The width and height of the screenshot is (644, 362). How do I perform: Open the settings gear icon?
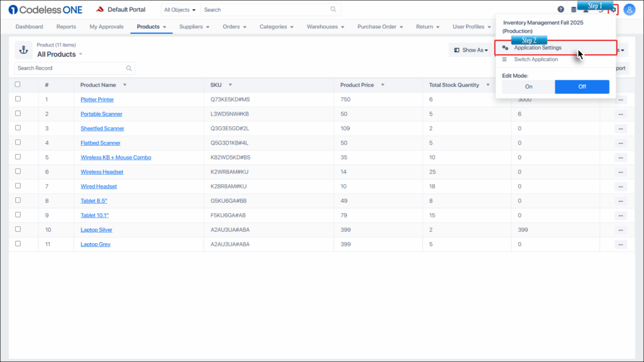pyautogui.click(x=614, y=9)
